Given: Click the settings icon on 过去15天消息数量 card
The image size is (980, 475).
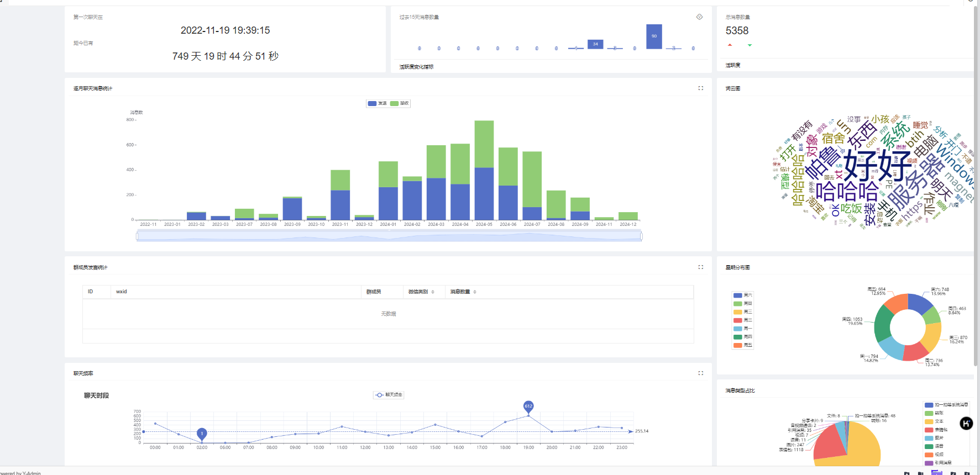Looking at the screenshot, I should pyautogui.click(x=699, y=17).
